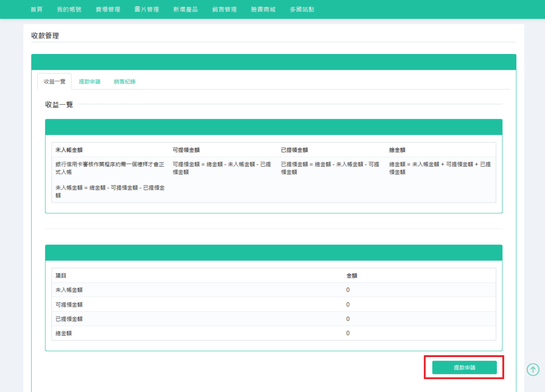Navigate to 臉書商城

[263, 10]
